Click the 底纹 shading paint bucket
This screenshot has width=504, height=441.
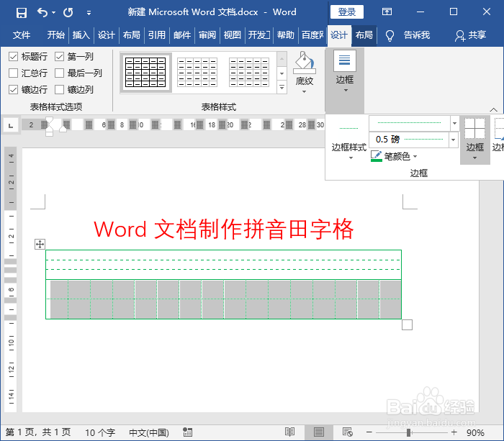pos(304,63)
